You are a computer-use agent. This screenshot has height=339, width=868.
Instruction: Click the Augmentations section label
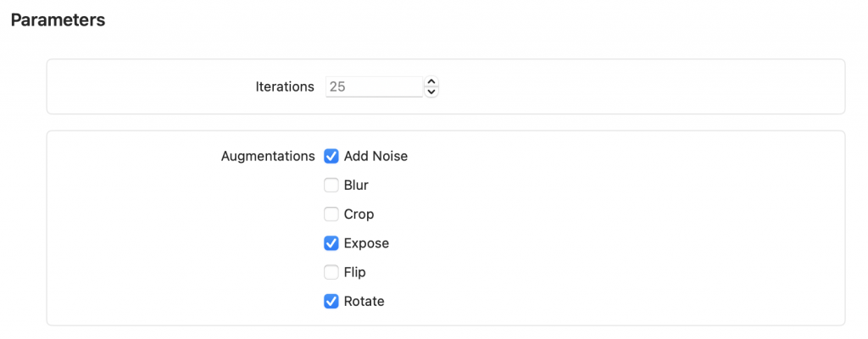click(x=268, y=156)
